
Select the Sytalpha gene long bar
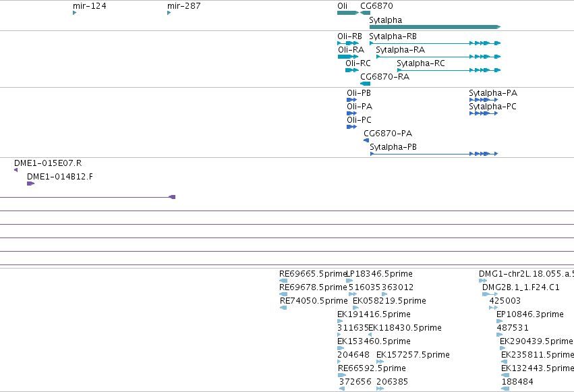(x=435, y=27)
